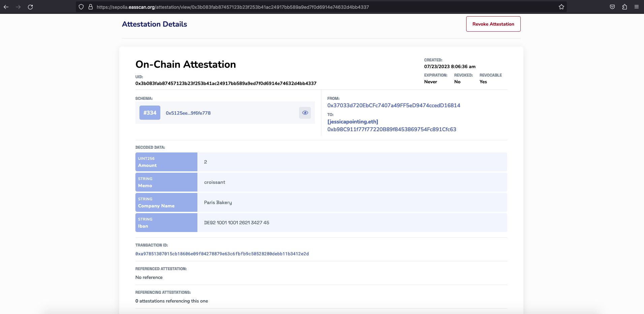Click the schema eye view icon

[305, 113]
